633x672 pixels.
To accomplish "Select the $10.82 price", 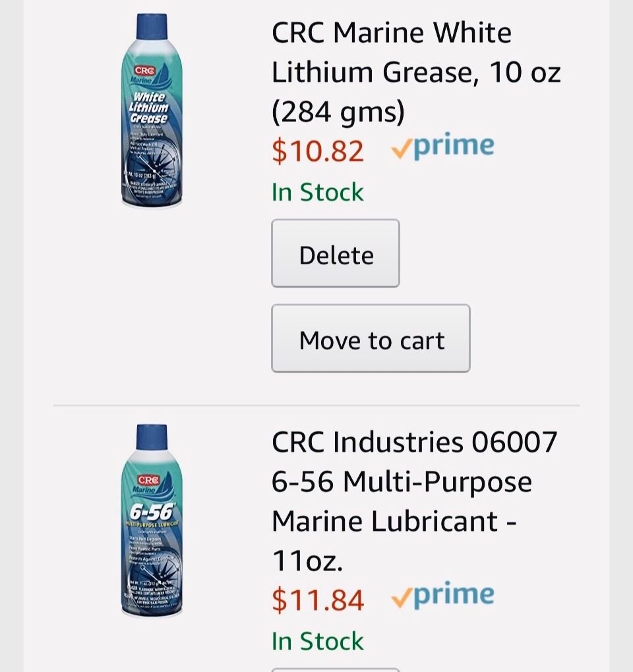I will point(317,150).
